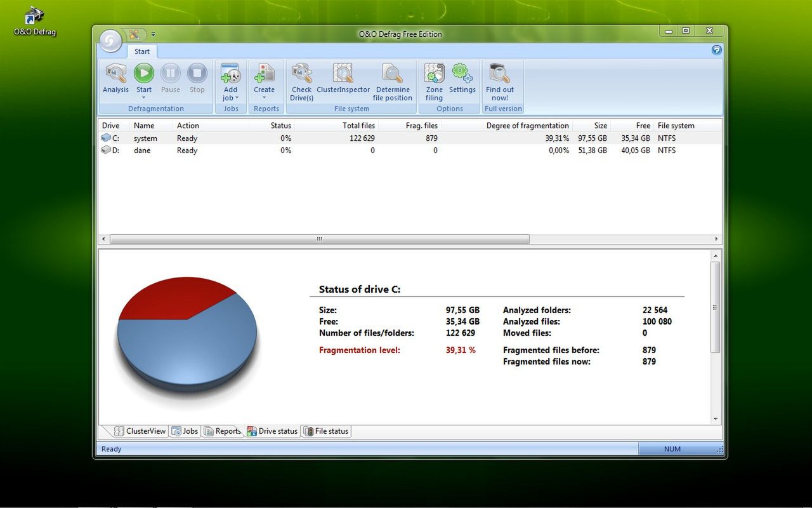Click the Fragmentation level label
812x508 pixels.
point(360,350)
